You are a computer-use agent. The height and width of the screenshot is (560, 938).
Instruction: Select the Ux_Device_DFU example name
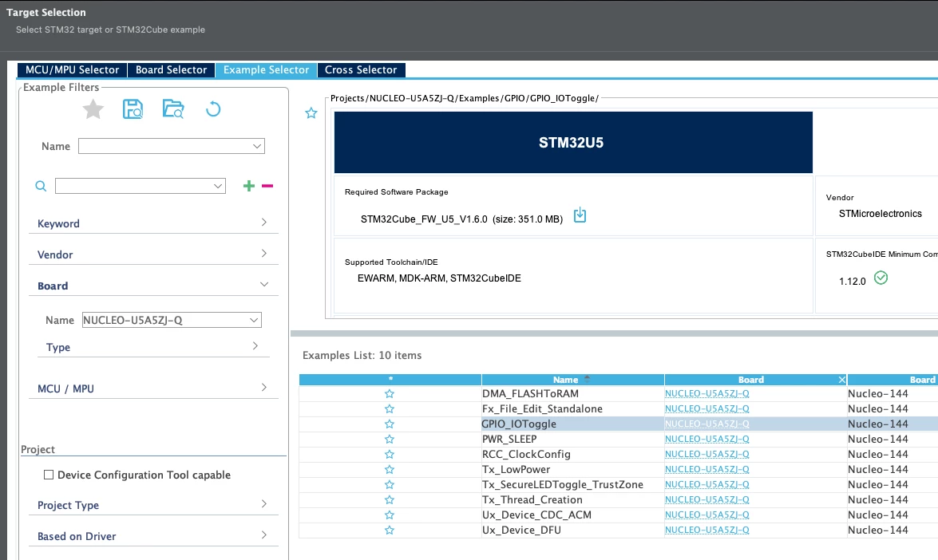coord(521,530)
